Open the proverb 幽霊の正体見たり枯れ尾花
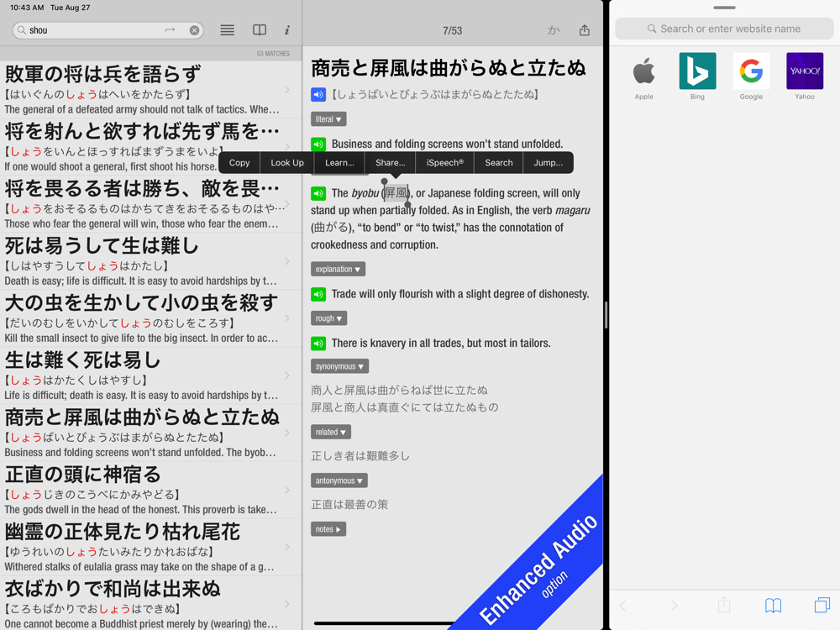840x630 pixels. tap(150, 548)
